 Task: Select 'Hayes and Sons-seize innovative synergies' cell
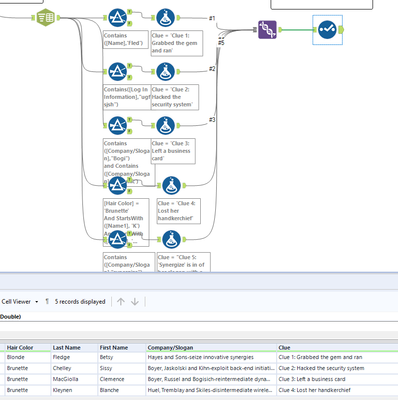pyautogui.click(x=211, y=357)
